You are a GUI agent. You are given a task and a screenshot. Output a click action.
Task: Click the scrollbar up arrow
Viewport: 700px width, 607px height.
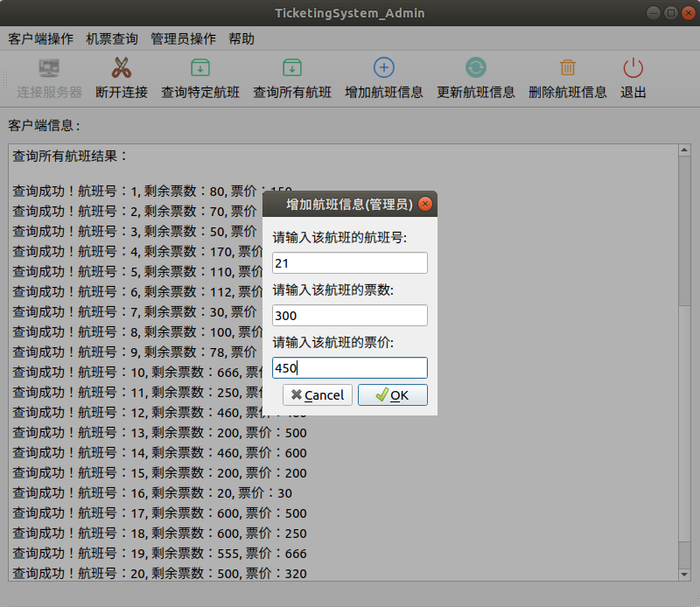pos(684,150)
